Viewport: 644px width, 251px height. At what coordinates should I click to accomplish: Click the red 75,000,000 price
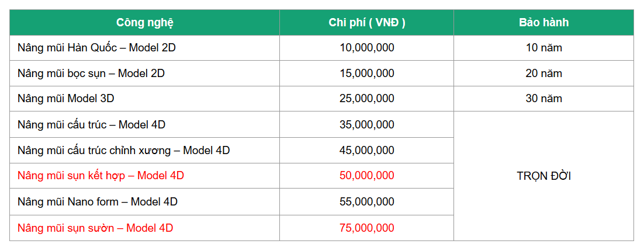click(366, 228)
